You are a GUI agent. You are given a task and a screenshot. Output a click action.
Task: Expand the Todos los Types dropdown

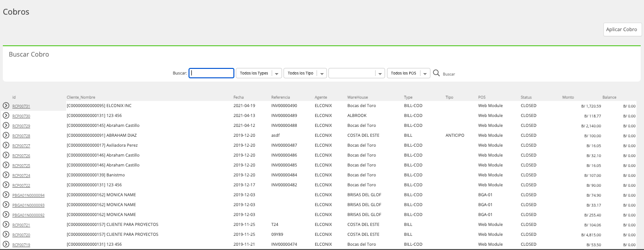pyautogui.click(x=258, y=73)
